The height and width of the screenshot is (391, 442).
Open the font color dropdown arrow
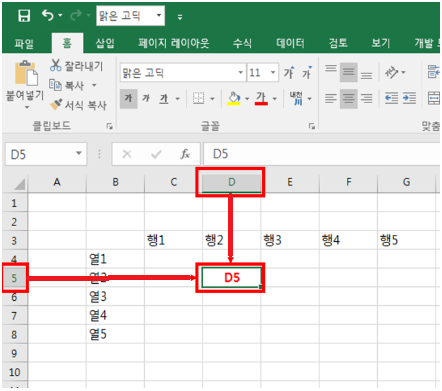pos(275,99)
